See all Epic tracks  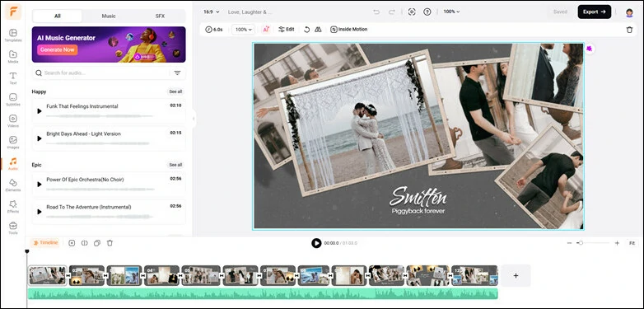pos(175,165)
